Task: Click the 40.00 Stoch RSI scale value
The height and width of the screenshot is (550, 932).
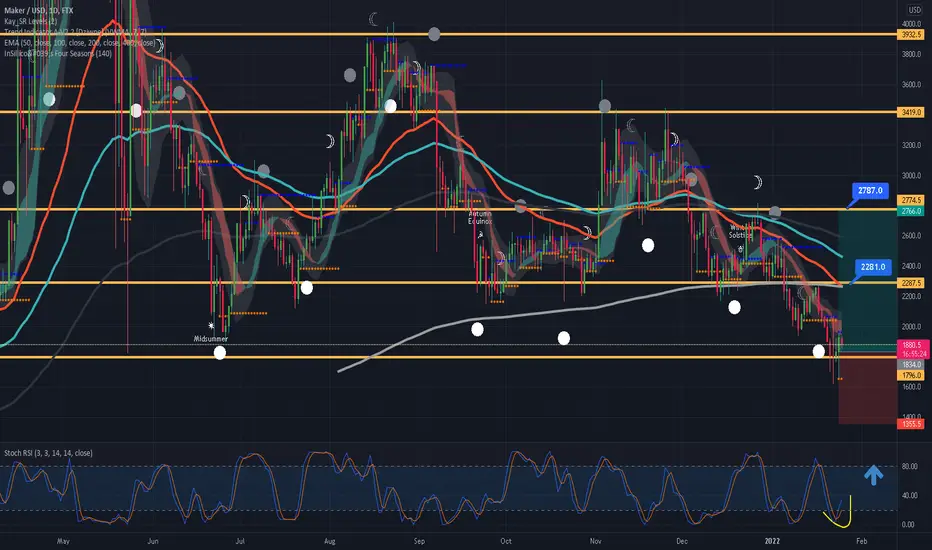Action: click(909, 495)
